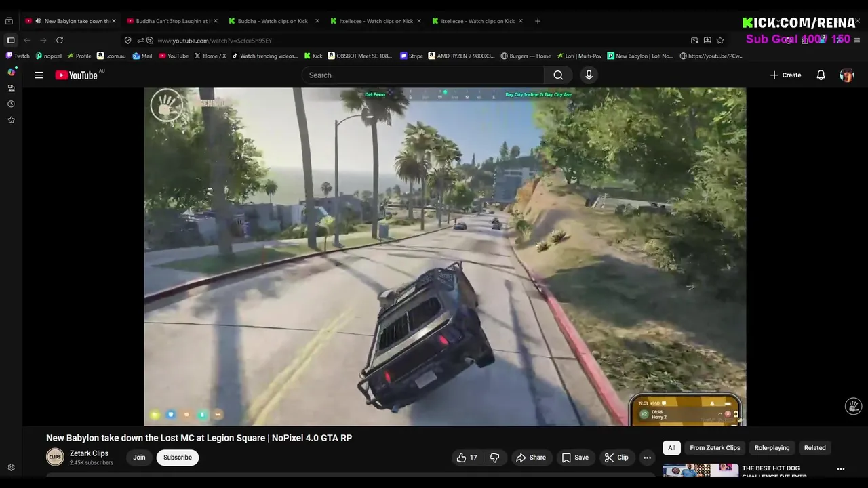Open the Burgers — Home bookmark
This screenshot has width=868, height=488.
pos(526,56)
